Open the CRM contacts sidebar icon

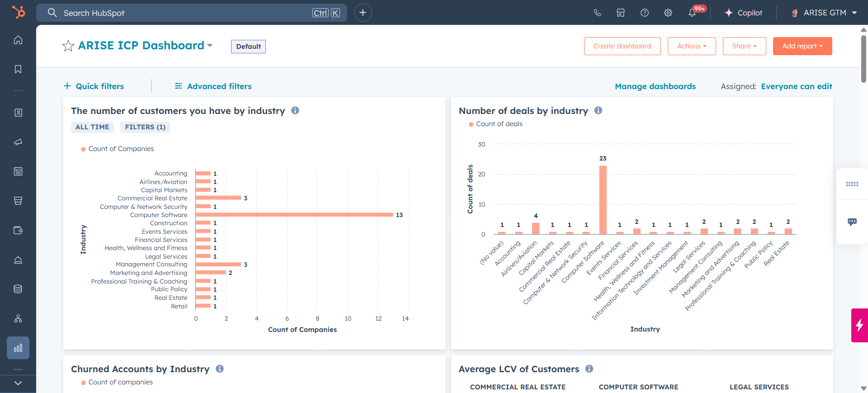[18, 113]
